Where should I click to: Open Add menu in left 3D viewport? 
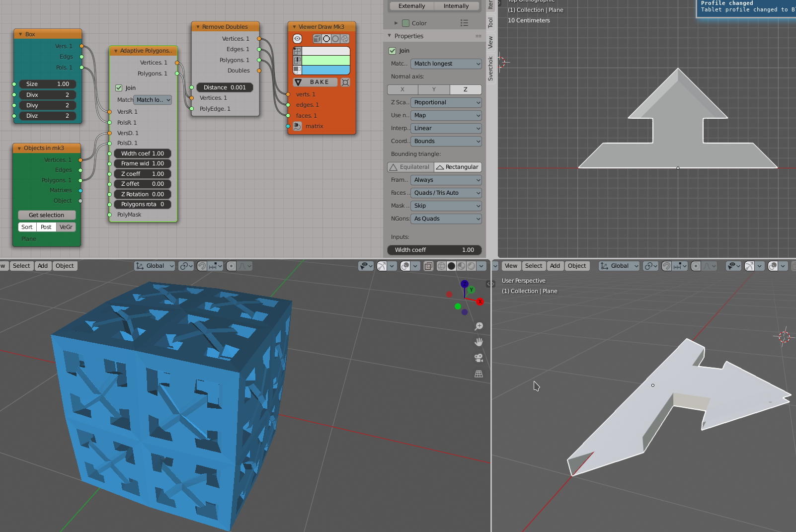click(43, 266)
